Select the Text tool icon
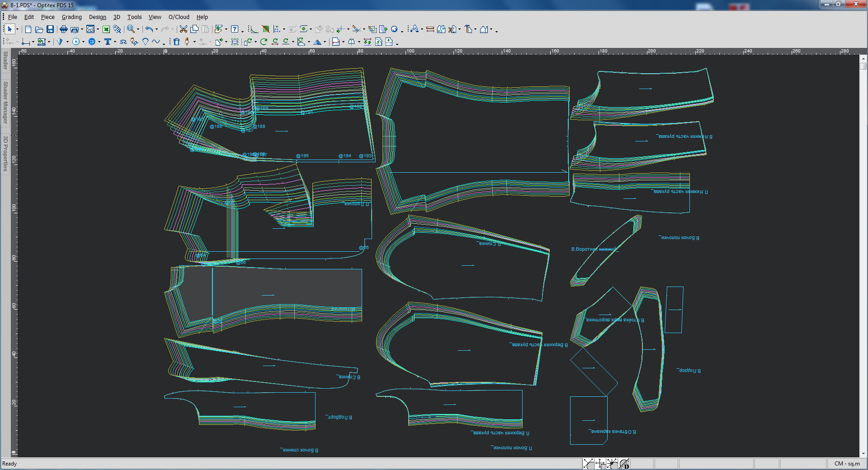 (x=108, y=42)
